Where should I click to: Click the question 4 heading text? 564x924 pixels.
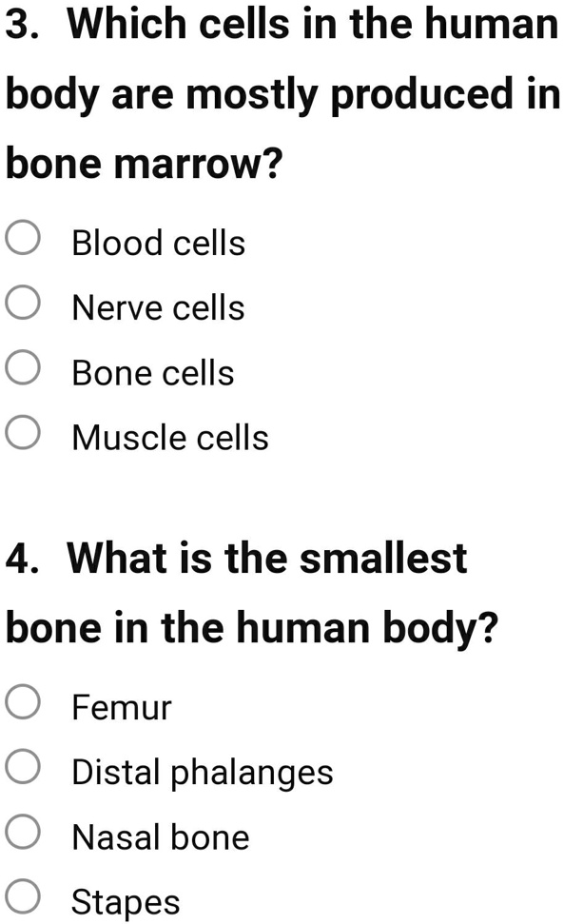point(252,592)
